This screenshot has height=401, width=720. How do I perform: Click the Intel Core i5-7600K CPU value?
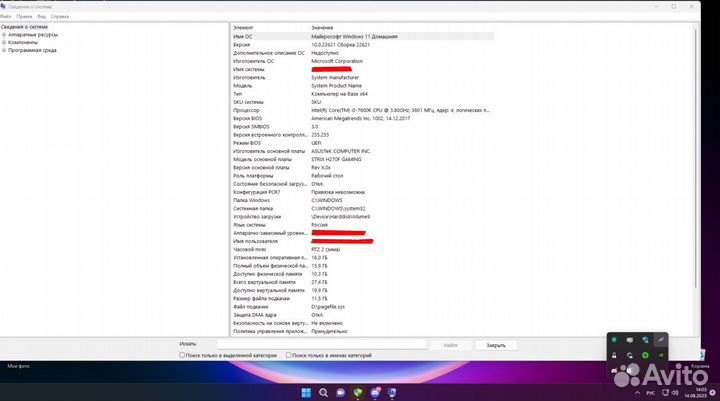click(400, 110)
